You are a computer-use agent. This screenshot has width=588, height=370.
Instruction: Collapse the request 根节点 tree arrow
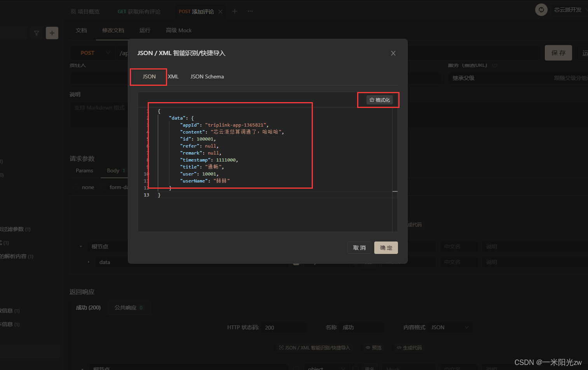tap(81, 247)
